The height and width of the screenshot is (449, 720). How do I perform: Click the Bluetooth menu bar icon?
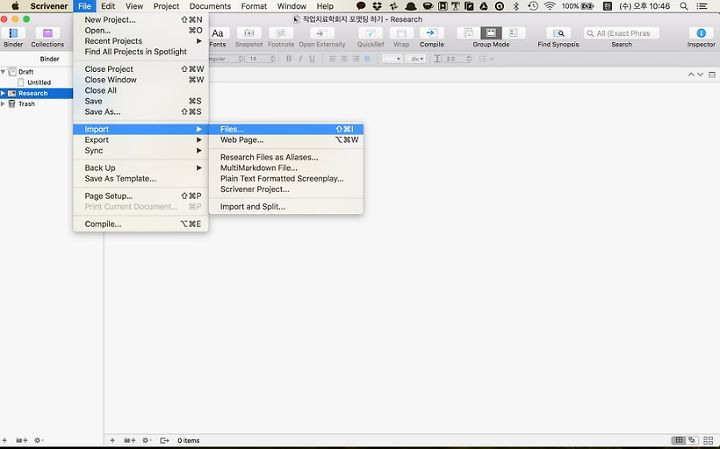516,6
